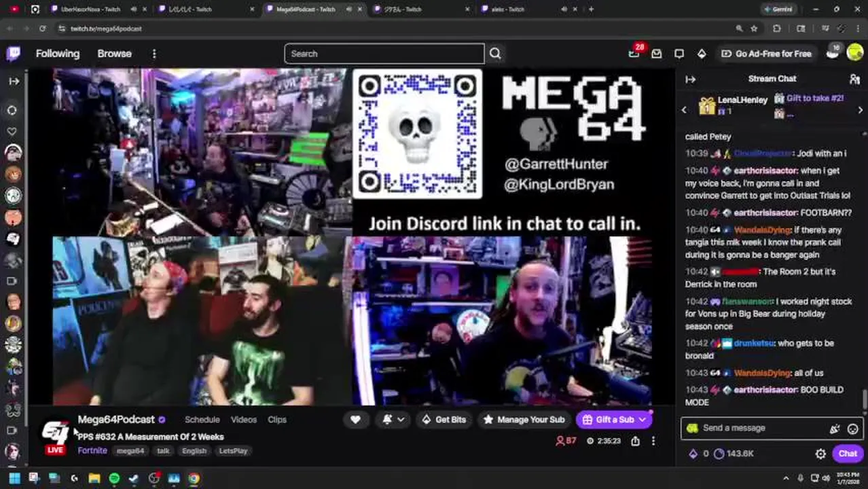868x489 pixels.
Task: Click chat username earthcrisisactor saying FOOTBARN
Action: coord(765,213)
